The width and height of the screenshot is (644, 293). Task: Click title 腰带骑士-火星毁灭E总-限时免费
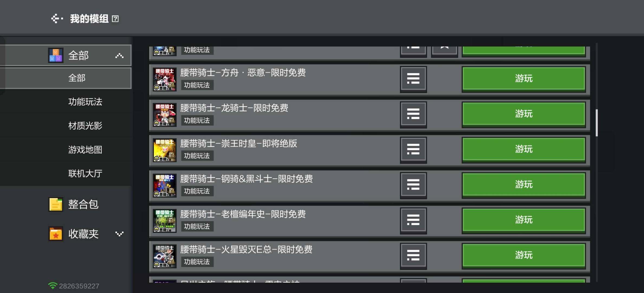[246, 249]
